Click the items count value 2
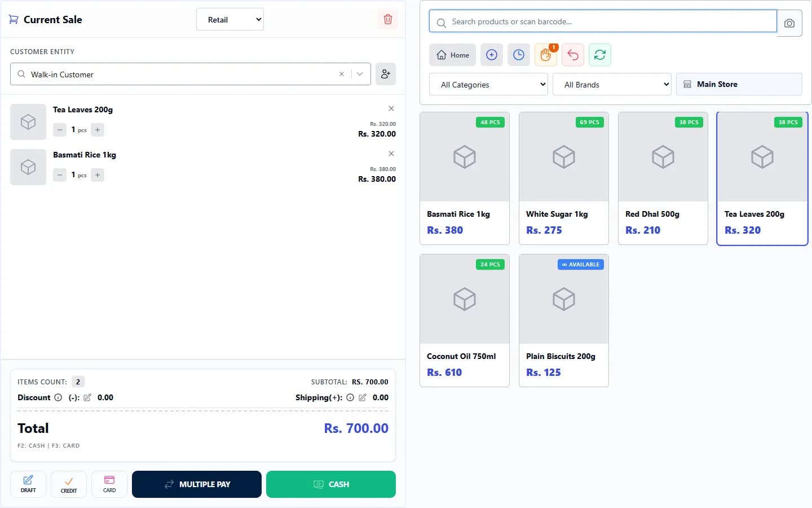 click(78, 382)
